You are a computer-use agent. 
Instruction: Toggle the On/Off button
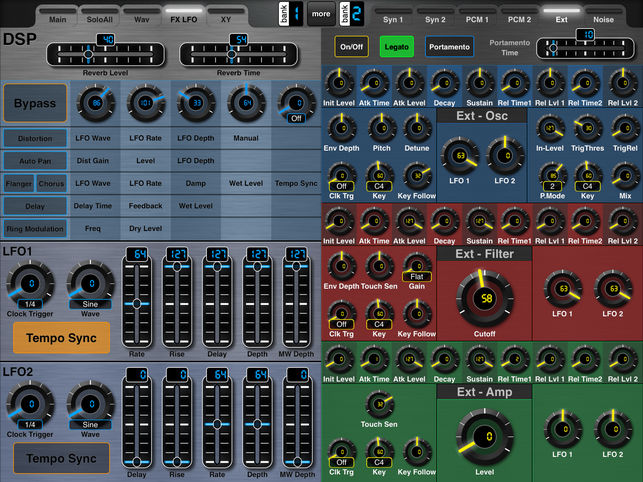pyautogui.click(x=352, y=46)
